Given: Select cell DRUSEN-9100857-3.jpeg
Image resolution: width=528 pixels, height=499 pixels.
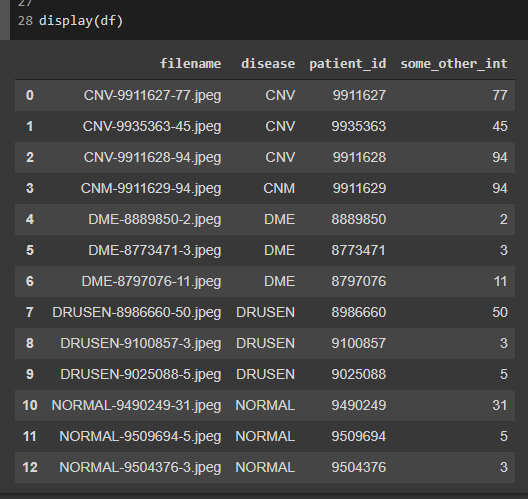Looking at the screenshot, I should [x=141, y=343].
